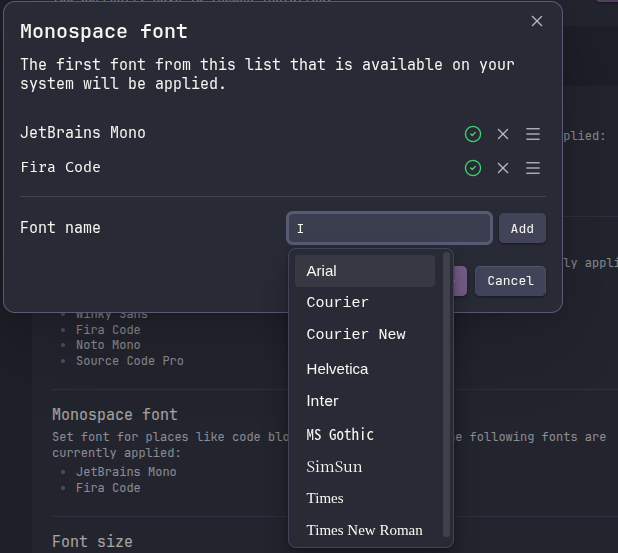
Task: Remove JetBrains Mono with its X icon
Action: (x=503, y=134)
